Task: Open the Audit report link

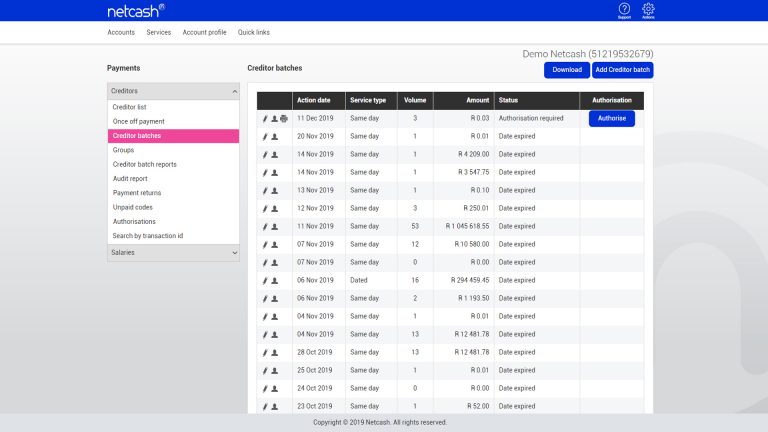Action: 130,179
